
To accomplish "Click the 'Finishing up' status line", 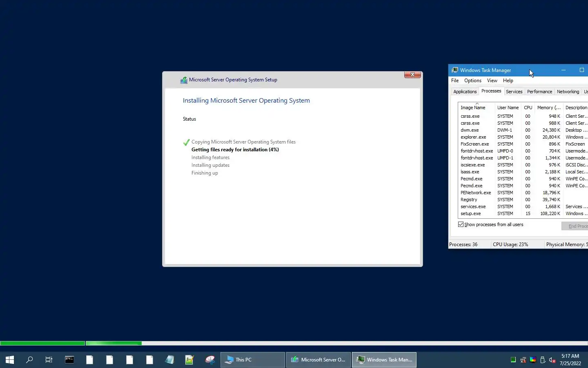I will 205,173.
